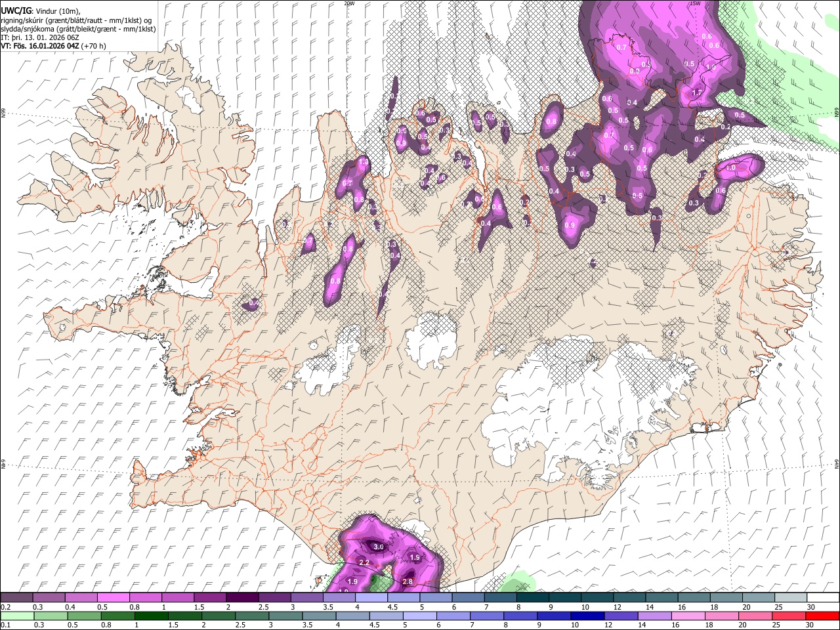Click the '0.1' label on the rain scale
Image resolution: width=840 pixels, height=630 pixels.
[x=6, y=625]
